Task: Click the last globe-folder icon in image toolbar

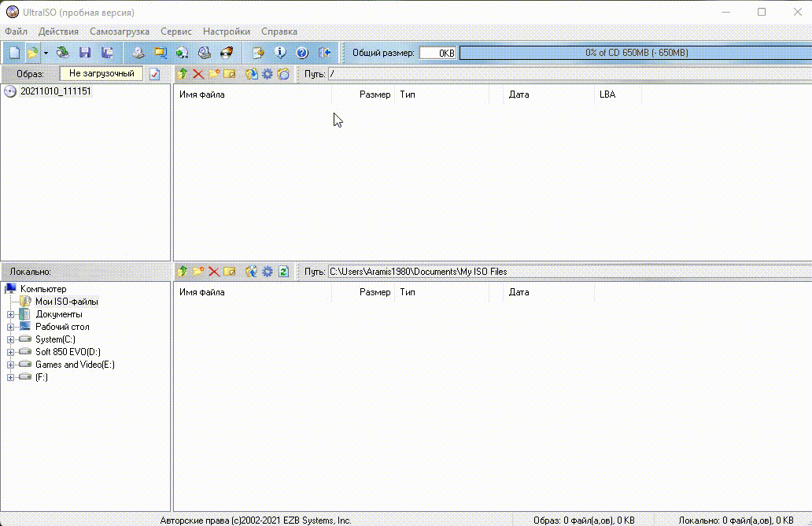Action: [x=283, y=73]
